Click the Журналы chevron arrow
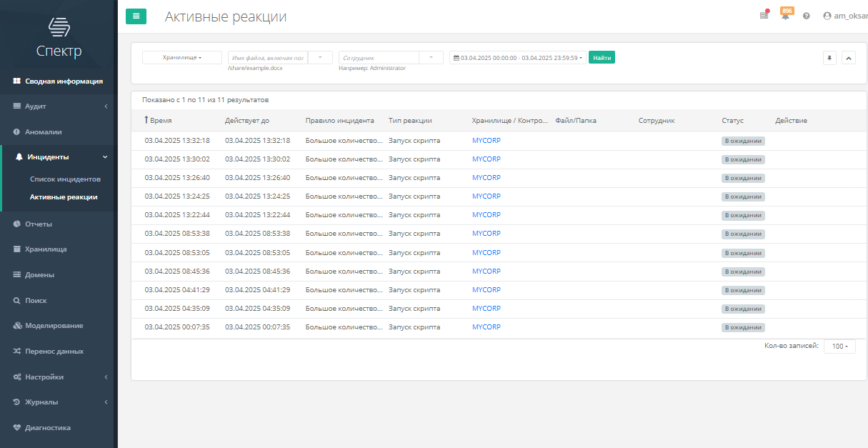868x448 pixels. pos(106,402)
